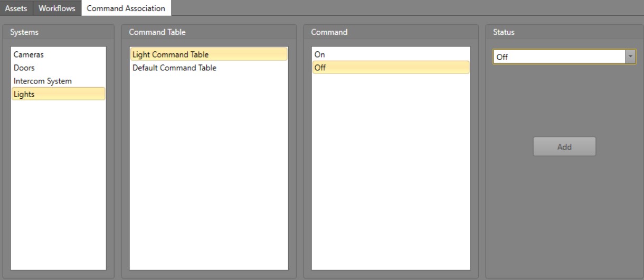The image size is (644, 280).
Task: Switch to the Assets tab
Action: [x=16, y=8]
